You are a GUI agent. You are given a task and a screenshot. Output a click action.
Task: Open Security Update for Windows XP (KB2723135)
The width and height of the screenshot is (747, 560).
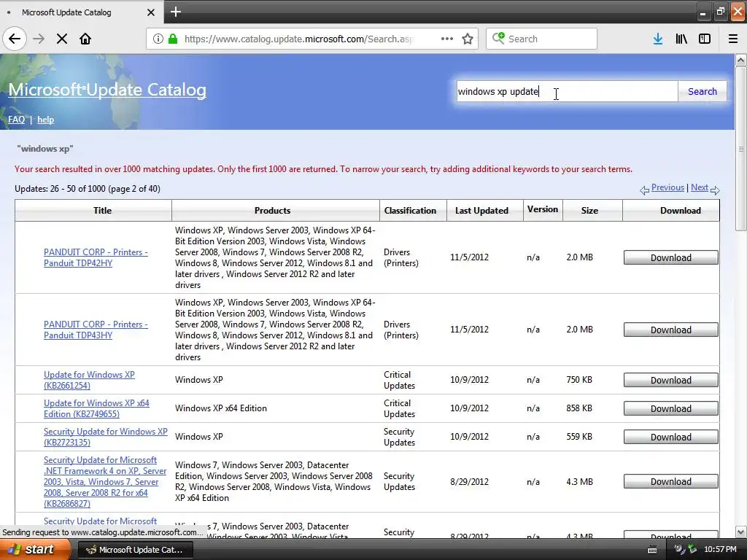pyautogui.click(x=105, y=437)
